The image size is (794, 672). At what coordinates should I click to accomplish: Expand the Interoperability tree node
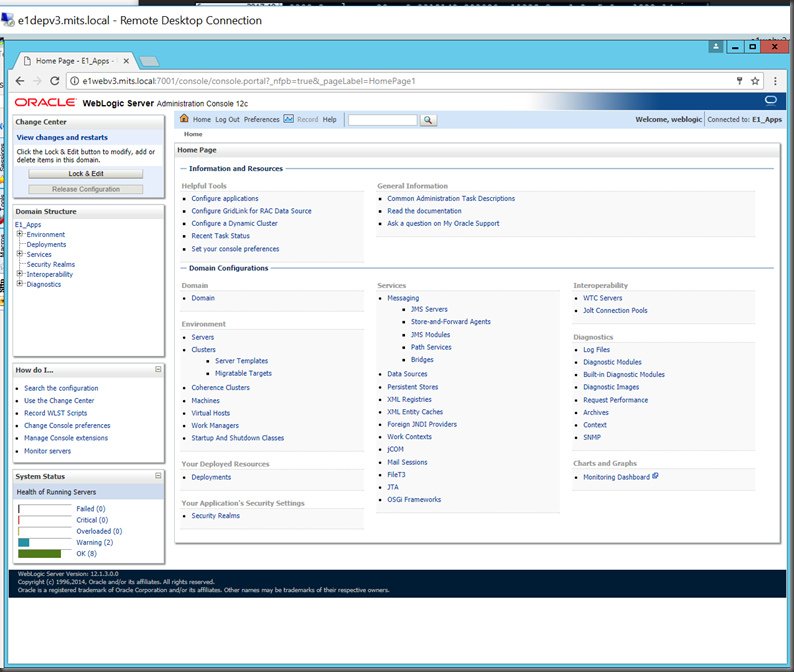click(x=20, y=273)
